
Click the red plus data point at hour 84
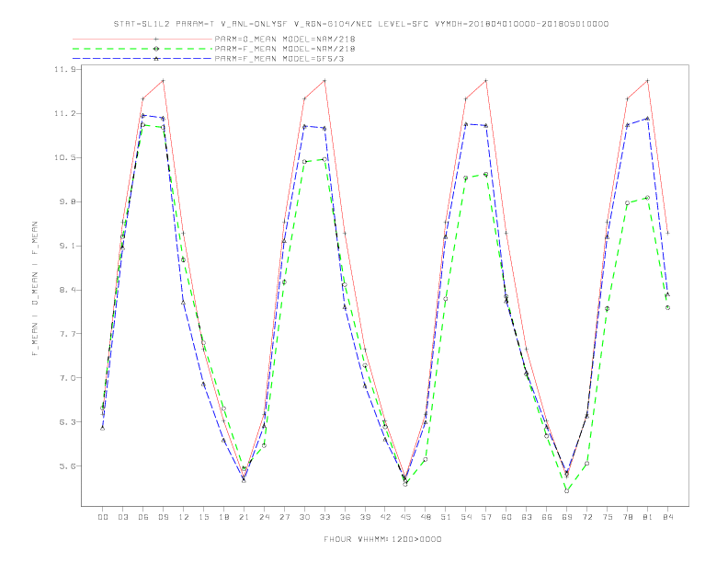coord(667,233)
